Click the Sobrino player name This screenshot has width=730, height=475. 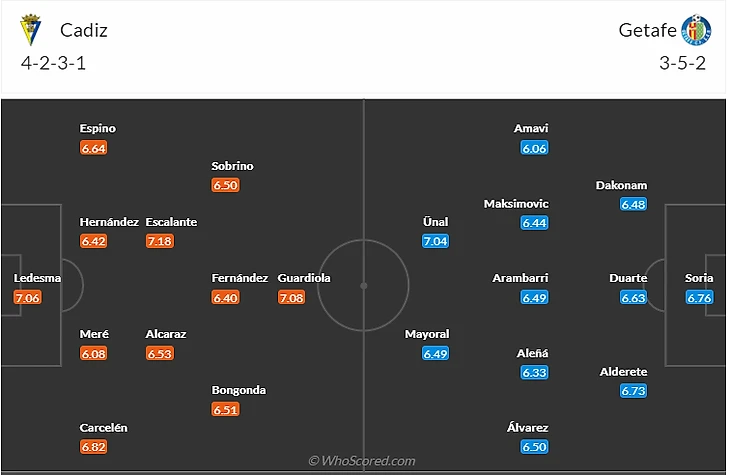[x=232, y=166]
